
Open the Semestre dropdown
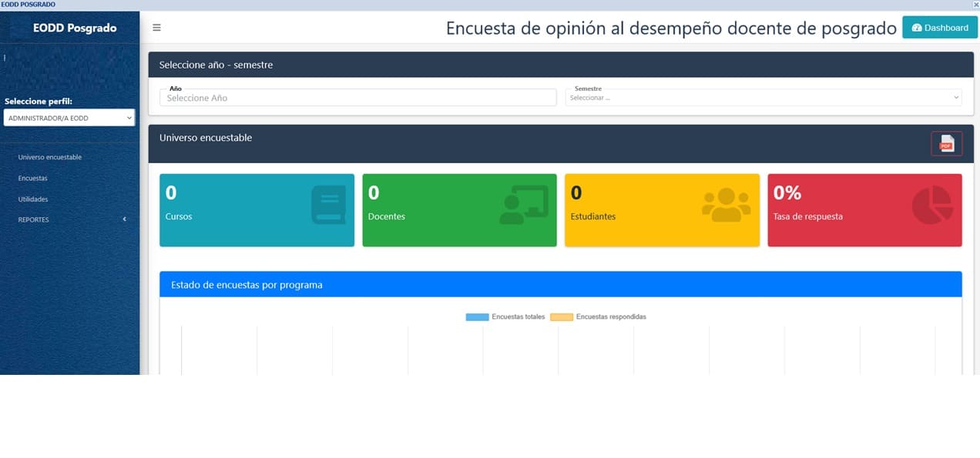point(763,97)
